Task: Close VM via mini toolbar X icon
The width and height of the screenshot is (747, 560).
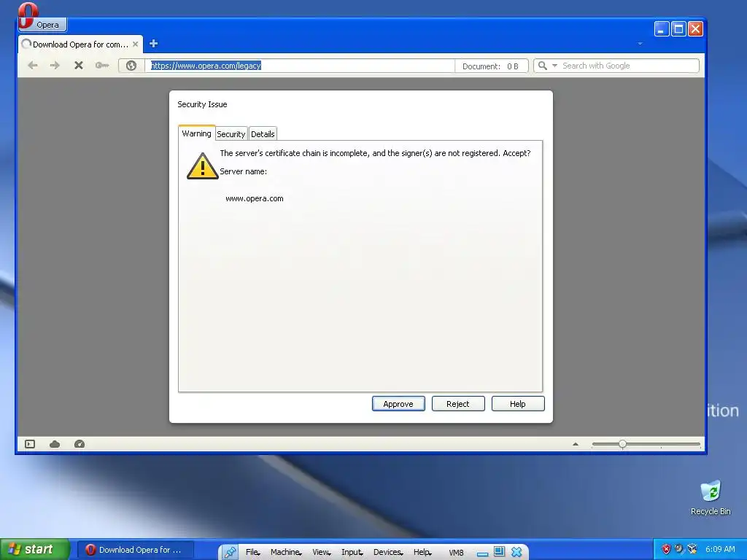Action: (x=516, y=552)
